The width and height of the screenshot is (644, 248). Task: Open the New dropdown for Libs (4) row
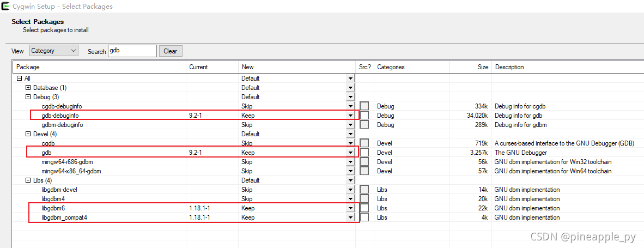(350, 180)
